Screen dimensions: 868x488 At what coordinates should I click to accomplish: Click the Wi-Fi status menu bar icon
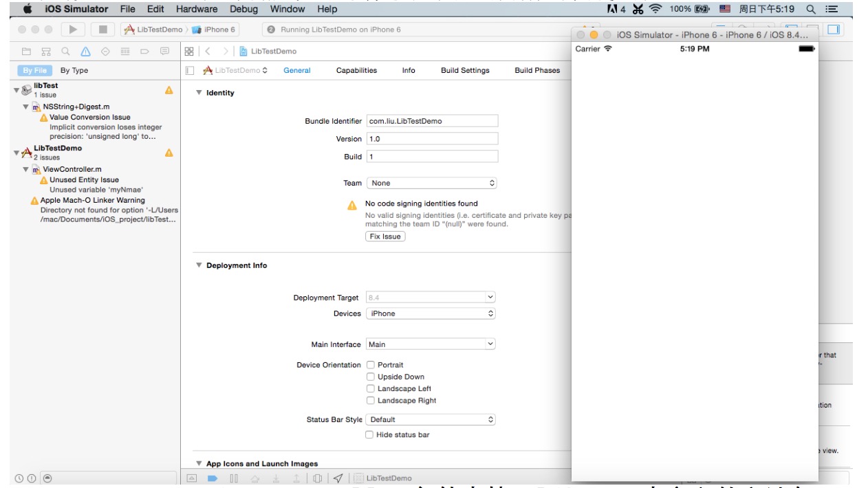(655, 9)
